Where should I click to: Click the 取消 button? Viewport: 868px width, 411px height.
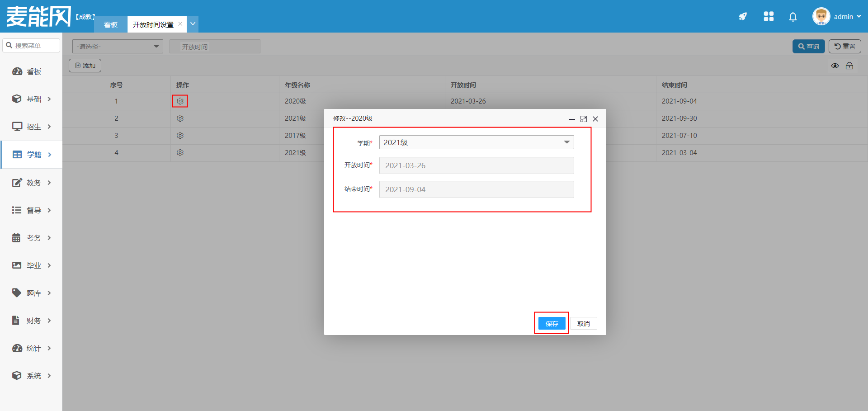[583, 324]
